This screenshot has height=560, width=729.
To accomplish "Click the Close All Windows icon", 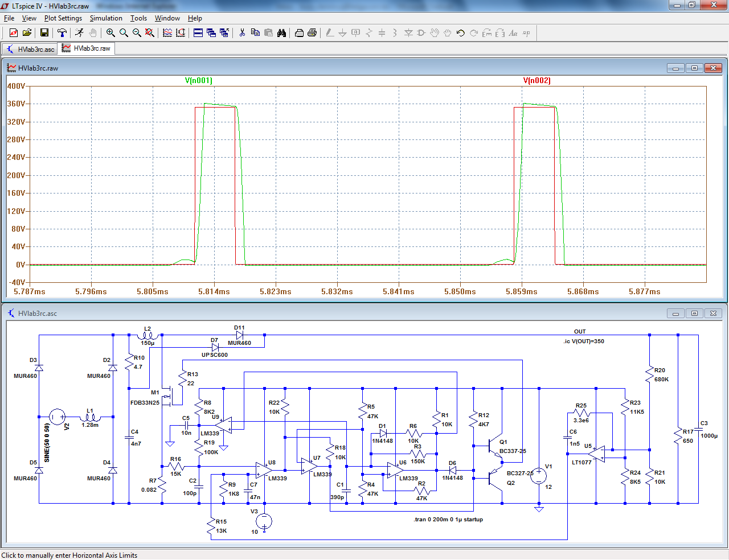I will 224,33.
